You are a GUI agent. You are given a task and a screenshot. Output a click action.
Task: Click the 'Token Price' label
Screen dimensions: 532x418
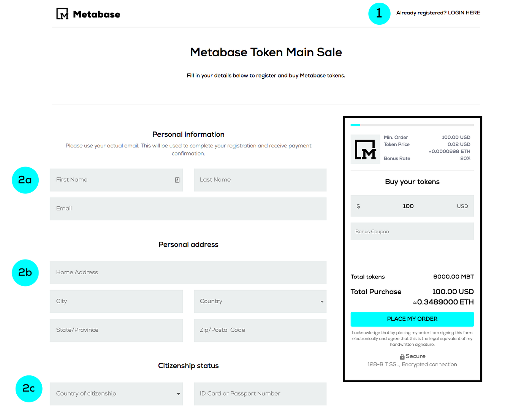click(397, 144)
